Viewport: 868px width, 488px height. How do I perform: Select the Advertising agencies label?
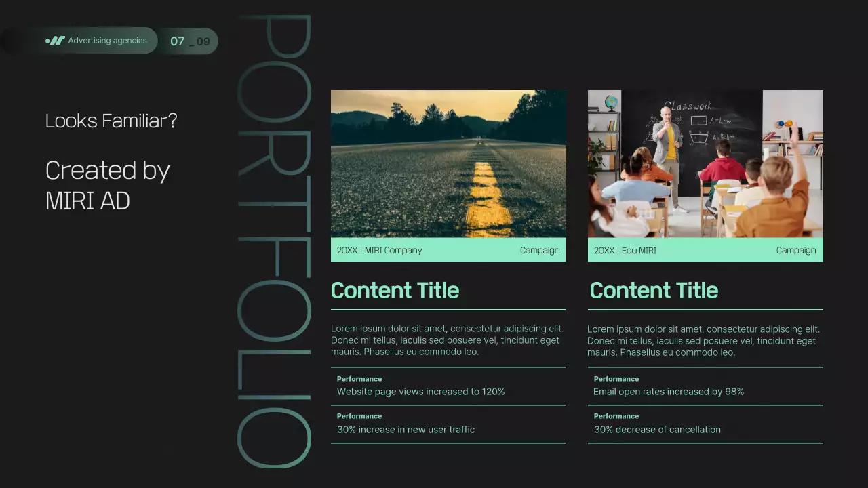tap(107, 41)
